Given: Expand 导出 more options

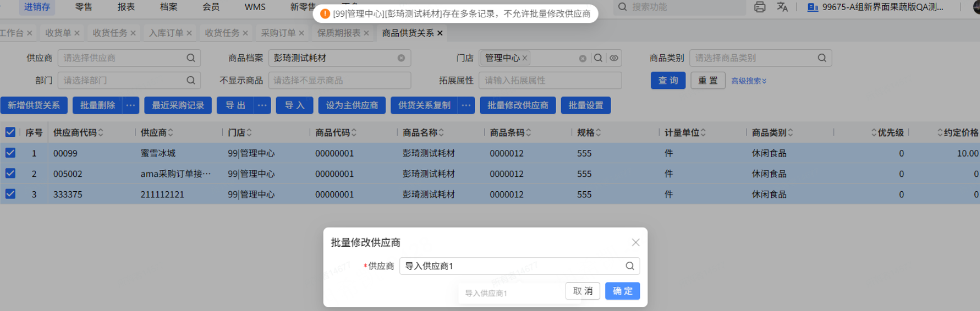Looking at the screenshot, I should (262, 105).
